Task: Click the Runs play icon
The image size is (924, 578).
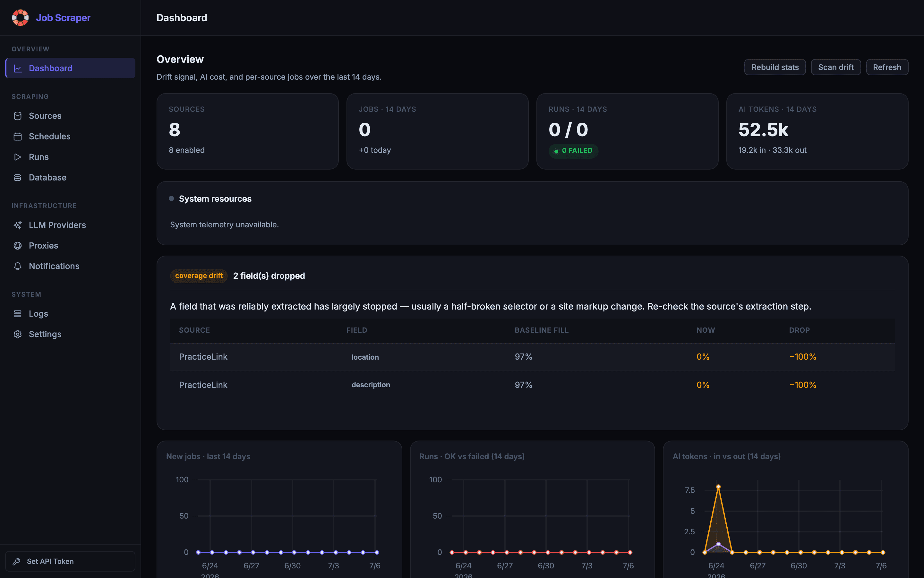Action: pyautogui.click(x=18, y=157)
